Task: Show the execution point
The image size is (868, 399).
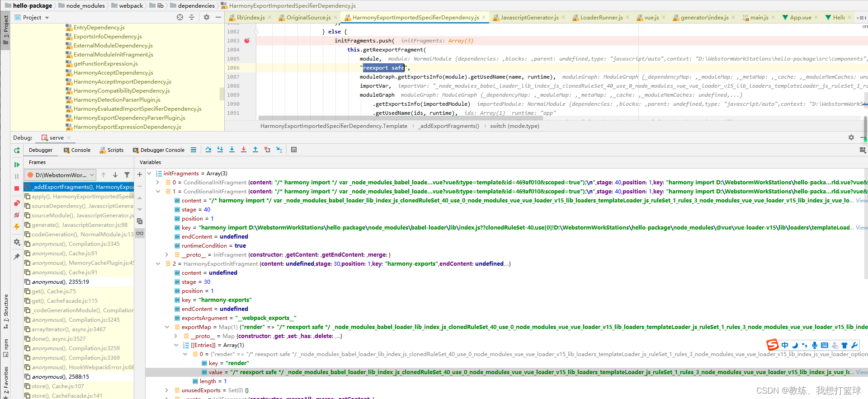Action: (193, 150)
